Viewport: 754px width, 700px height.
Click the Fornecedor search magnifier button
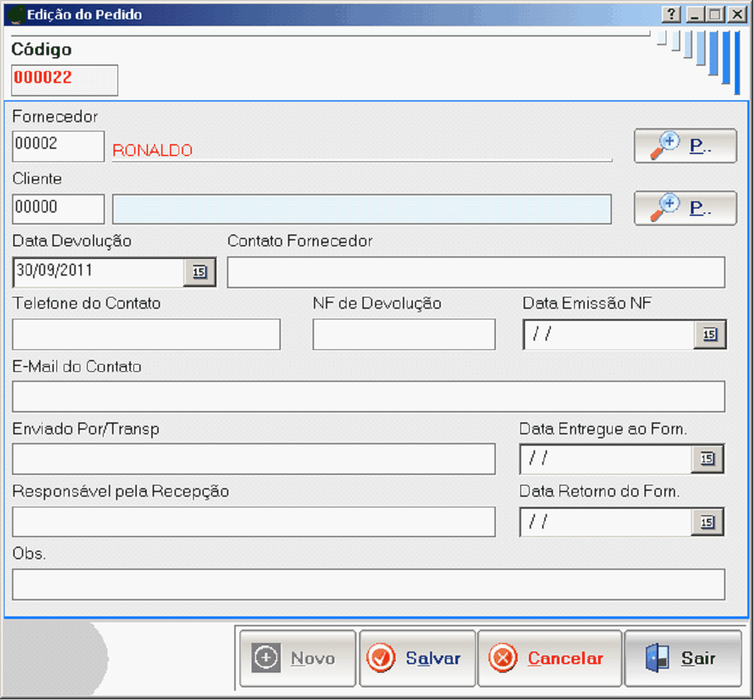point(685,146)
